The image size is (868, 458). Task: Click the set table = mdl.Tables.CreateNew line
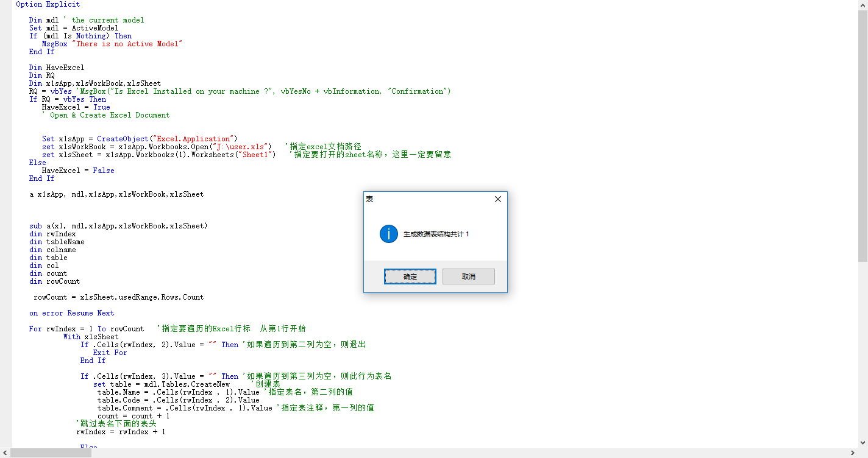(x=187, y=384)
